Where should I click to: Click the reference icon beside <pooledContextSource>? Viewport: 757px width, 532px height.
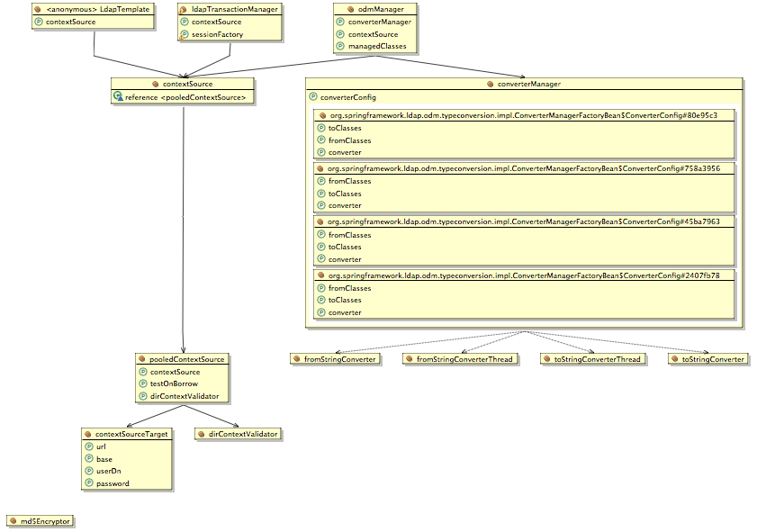(x=118, y=96)
